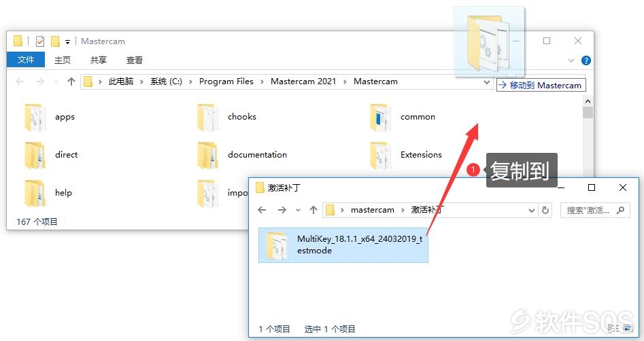Open the quick access toolbar customize dropdown
644x341 pixels.
point(67,41)
